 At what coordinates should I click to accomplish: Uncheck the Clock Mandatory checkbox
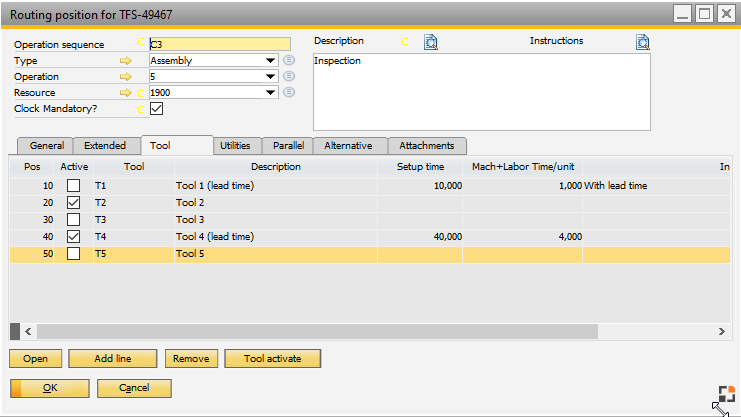156,108
